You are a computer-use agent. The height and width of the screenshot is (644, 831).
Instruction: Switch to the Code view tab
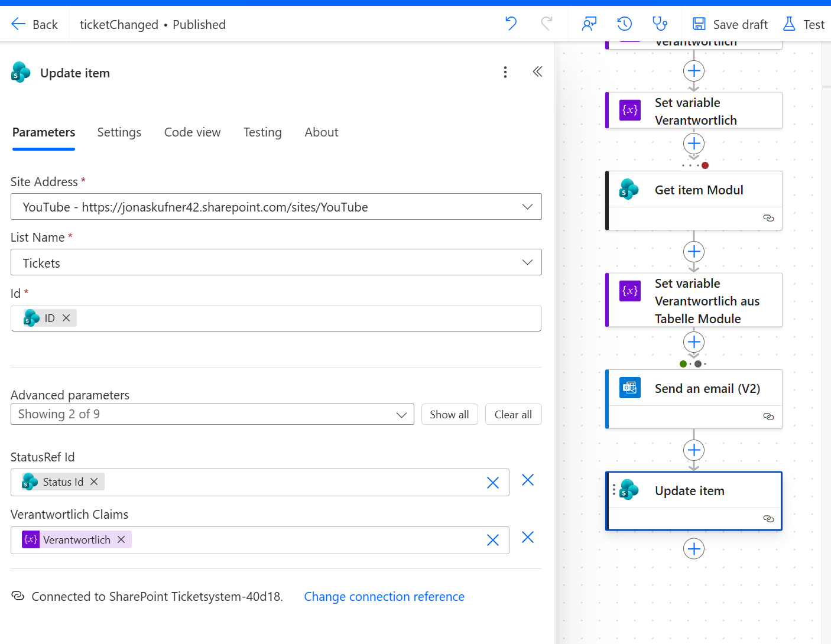(192, 132)
